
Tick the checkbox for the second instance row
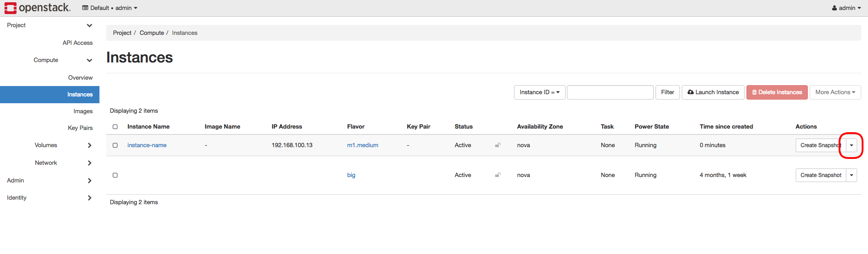pos(115,175)
